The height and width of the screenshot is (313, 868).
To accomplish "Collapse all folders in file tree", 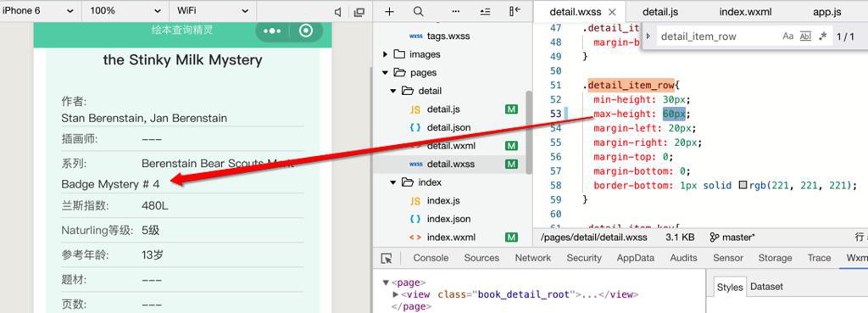I will 486,12.
